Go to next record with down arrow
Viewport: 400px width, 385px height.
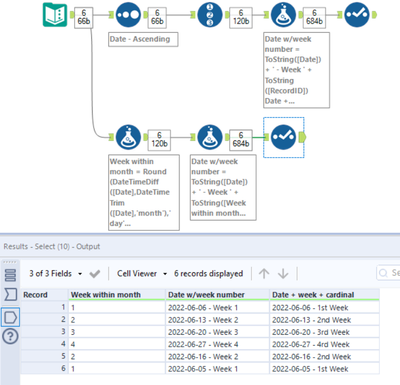click(x=283, y=274)
